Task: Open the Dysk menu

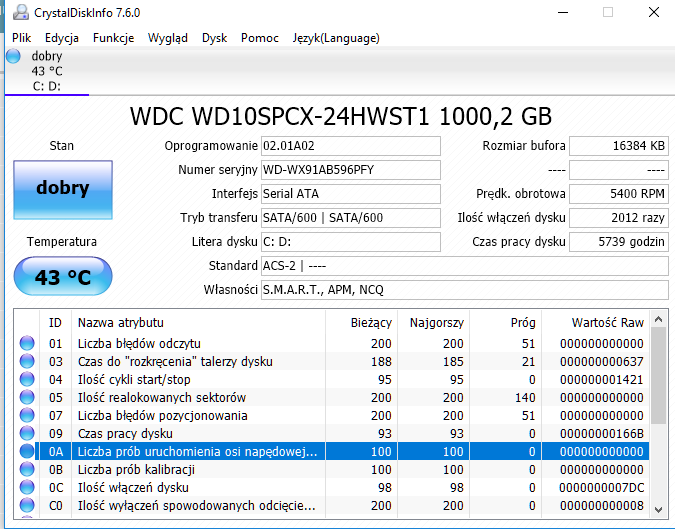Action: point(214,38)
